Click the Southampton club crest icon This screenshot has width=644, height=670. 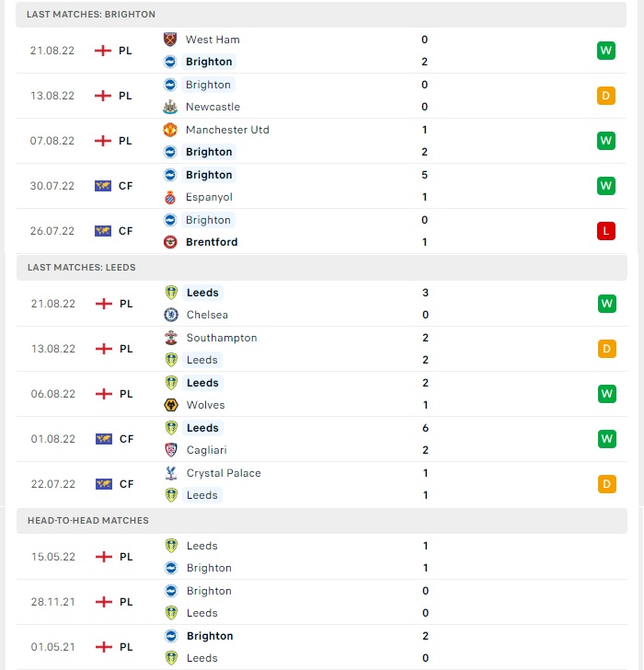(x=171, y=338)
